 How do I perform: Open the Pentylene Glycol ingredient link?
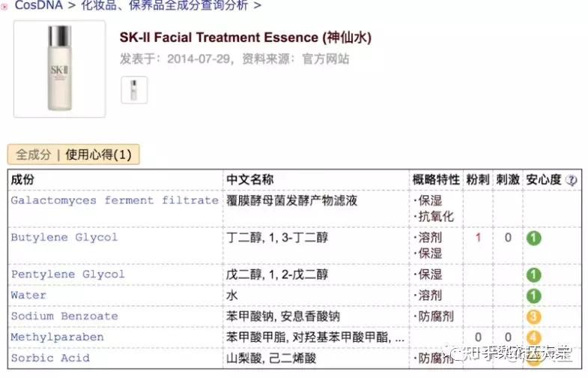[x=67, y=274]
